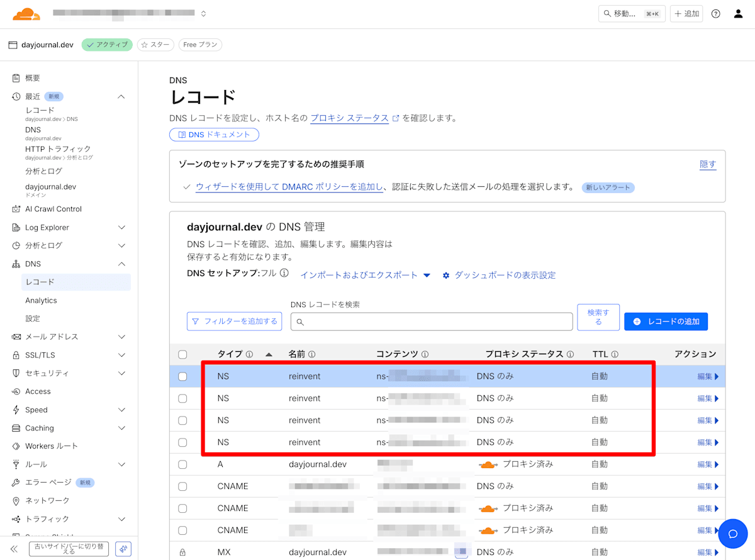
Task: Open the user account profile icon
Action: (x=739, y=14)
